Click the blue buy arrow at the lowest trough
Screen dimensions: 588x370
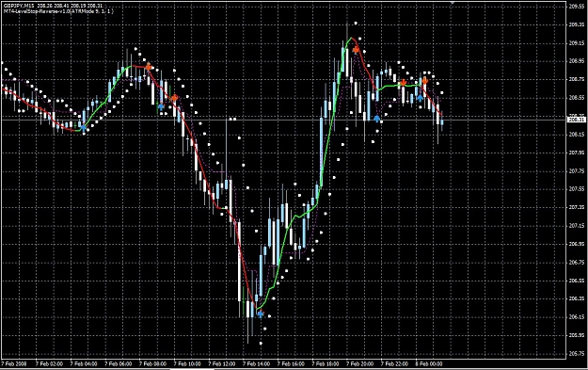261,314
